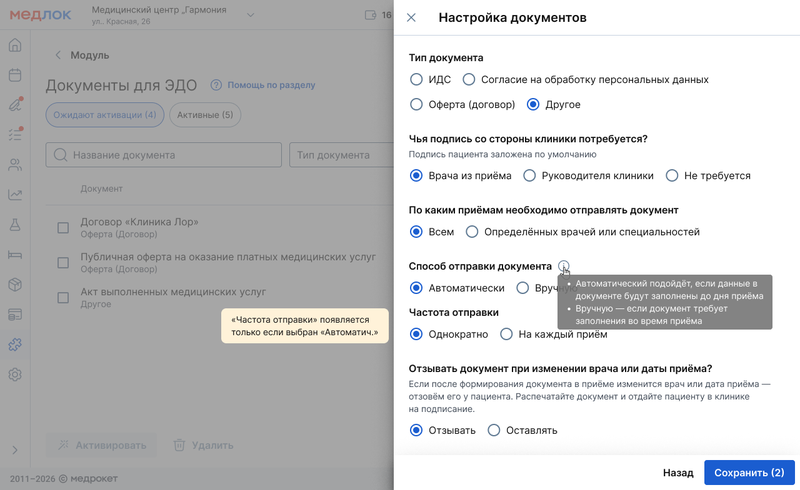Click the Сохранить (2) button
Image resolution: width=800 pixels, height=490 pixels.
click(x=749, y=473)
